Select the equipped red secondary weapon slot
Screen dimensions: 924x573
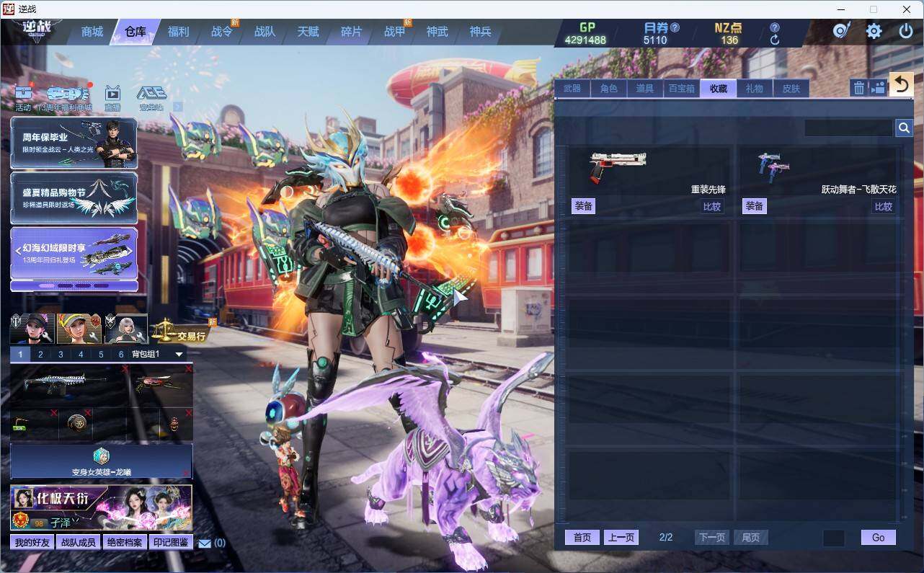[x=161, y=385]
